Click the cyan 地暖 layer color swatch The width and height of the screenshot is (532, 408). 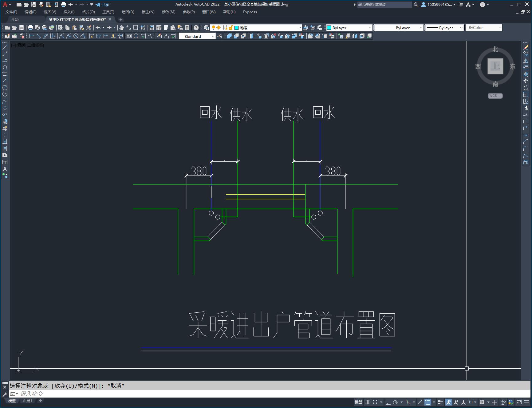[x=237, y=28]
